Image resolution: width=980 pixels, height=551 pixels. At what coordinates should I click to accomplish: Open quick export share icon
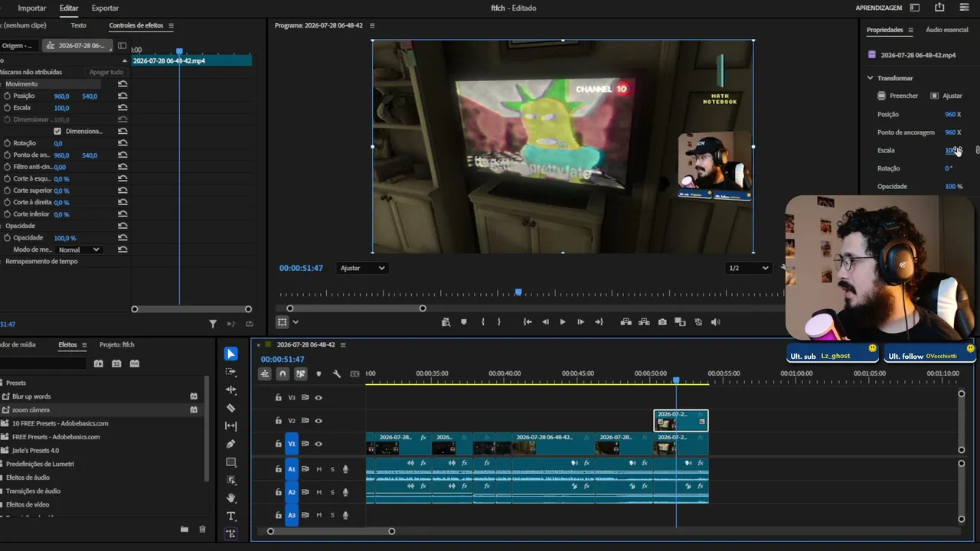[939, 8]
